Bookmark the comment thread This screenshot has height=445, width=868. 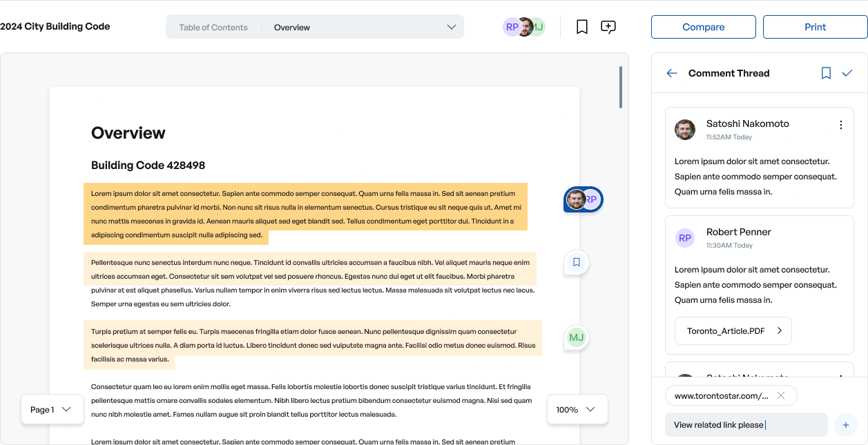(826, 73)
